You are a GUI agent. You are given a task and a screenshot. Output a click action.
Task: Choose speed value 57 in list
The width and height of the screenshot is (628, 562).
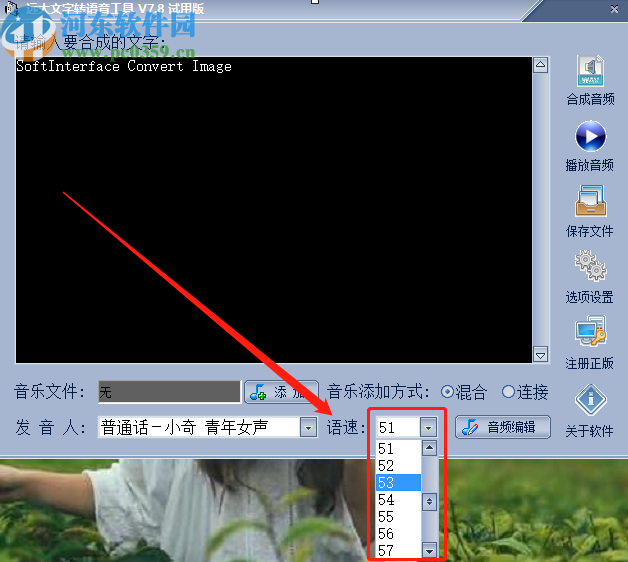[x=398, y=550]
